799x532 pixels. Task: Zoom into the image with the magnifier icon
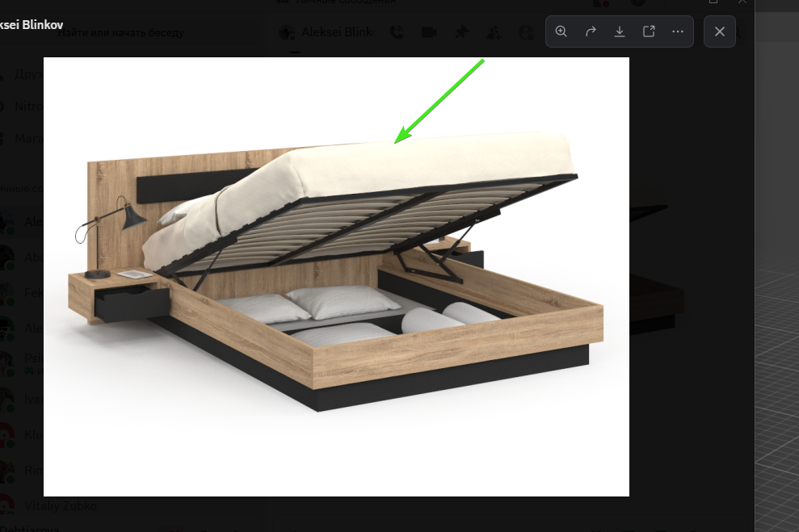pyautogui.click(x=561, y=31)
